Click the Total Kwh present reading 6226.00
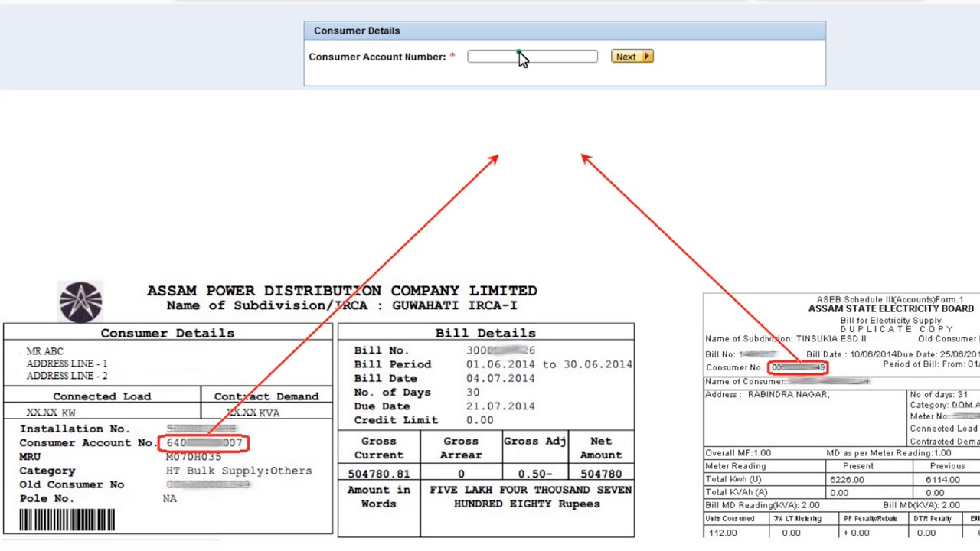Screen dimensions: 980x551 847,480
